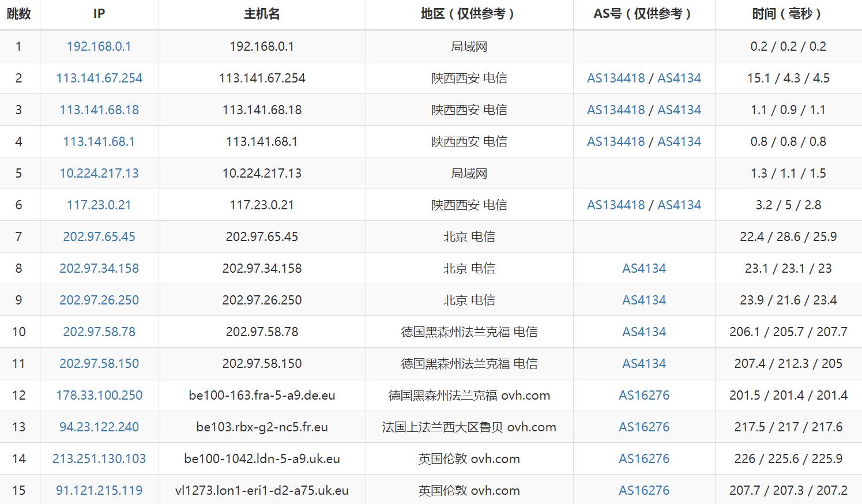Follow IP link 202.97.34.158
862x504 pixels.
[x=99, y=268]
